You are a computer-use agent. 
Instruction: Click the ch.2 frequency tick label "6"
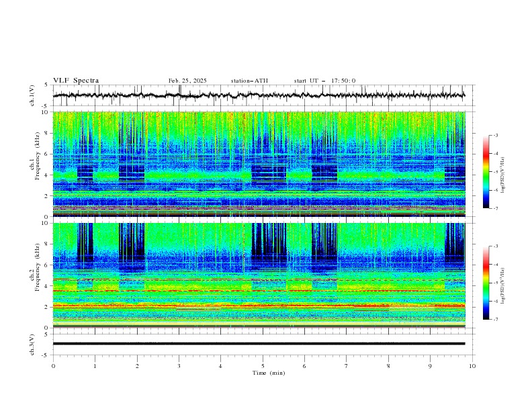(47, 265)
